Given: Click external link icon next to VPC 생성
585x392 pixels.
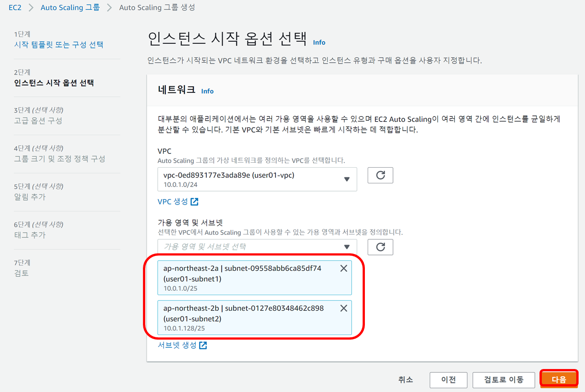Looking at the screenshot, I should pyautogui.click(x=195, y=202).
